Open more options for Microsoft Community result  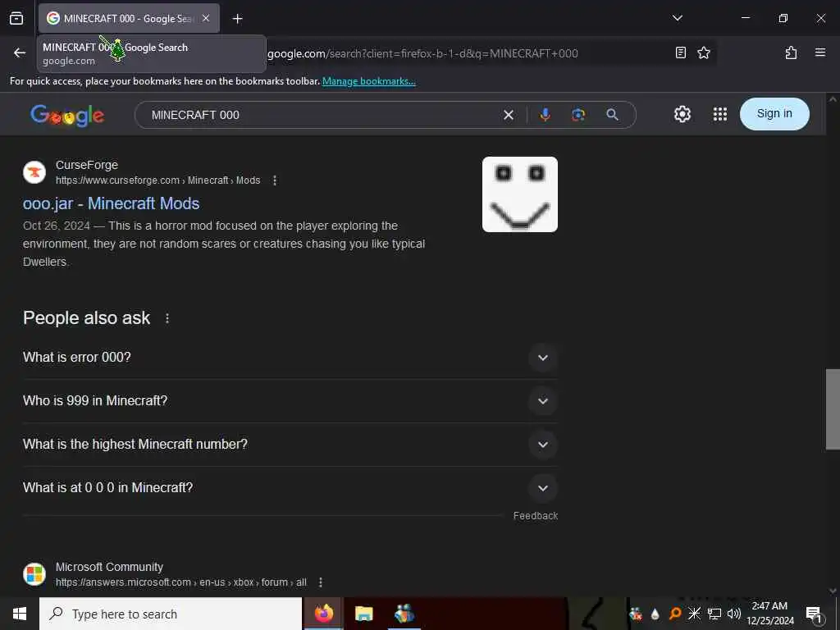pyautogui.click(x=321, y=582)
